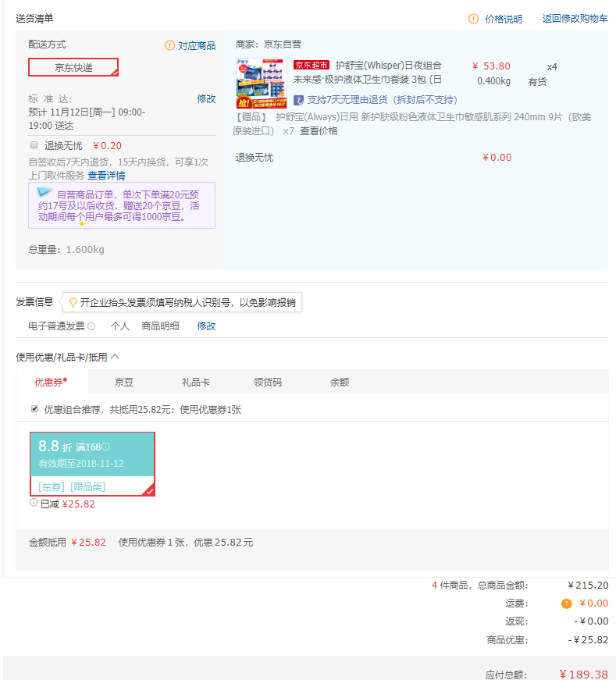Image resolution: width=616 pixels, height=680 pixels.
Task: Click the 7-day return shield icon
Action: (x=298, y=100)
